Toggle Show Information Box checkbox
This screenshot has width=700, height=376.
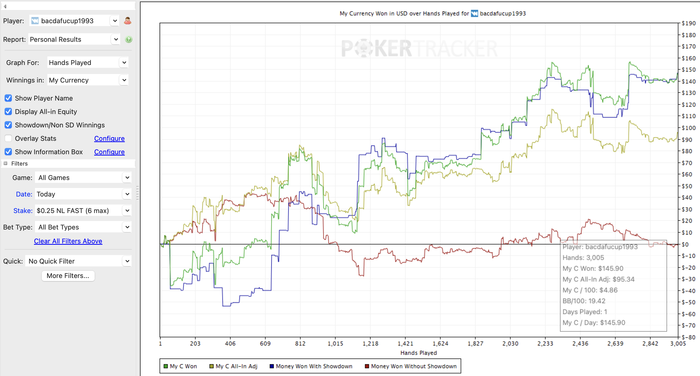8,151
